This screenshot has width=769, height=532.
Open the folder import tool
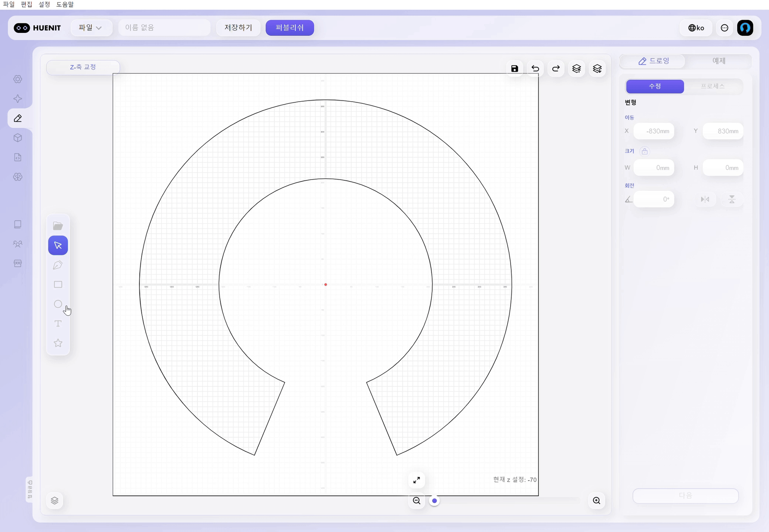58,226
